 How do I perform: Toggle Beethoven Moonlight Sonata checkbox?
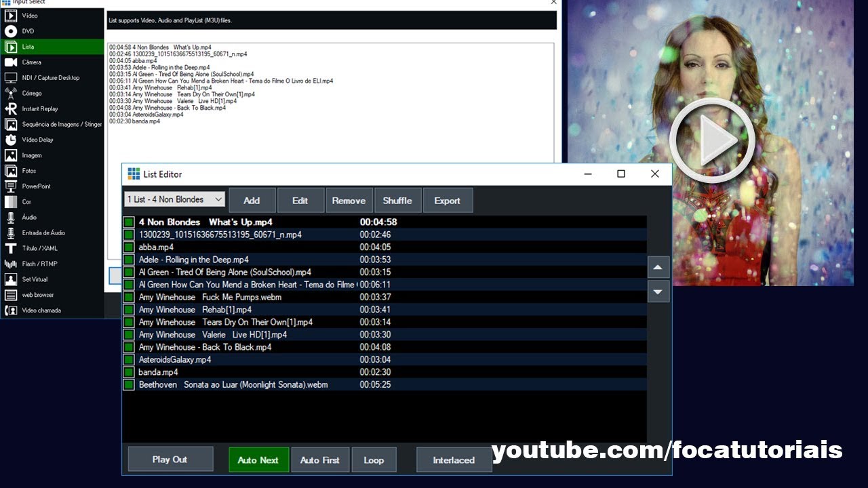129,384
